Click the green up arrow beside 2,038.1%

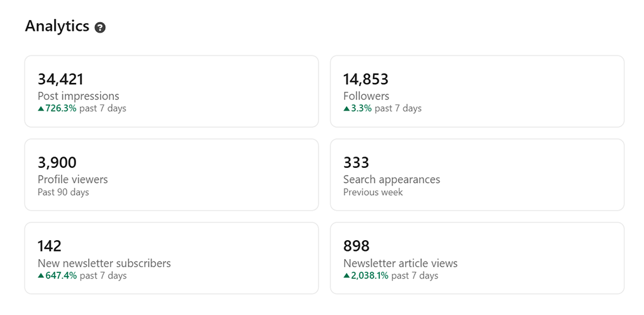(x=347, y=276)
